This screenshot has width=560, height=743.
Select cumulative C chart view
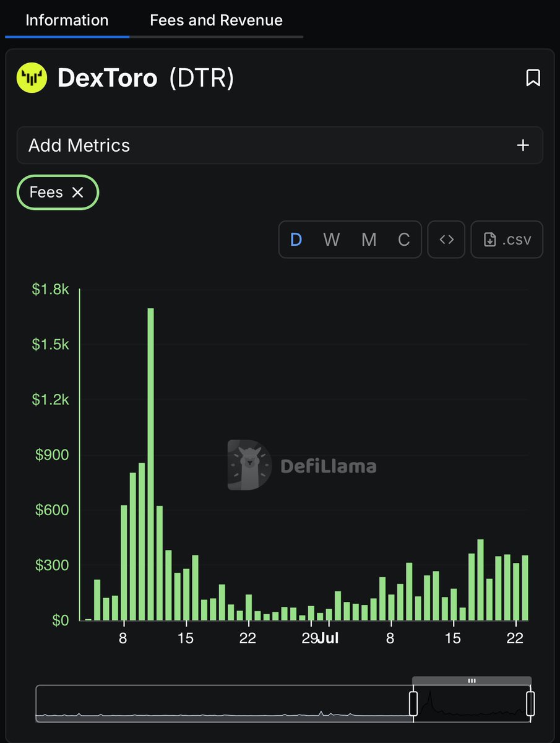pyautogui.click(x=404, y=240)
